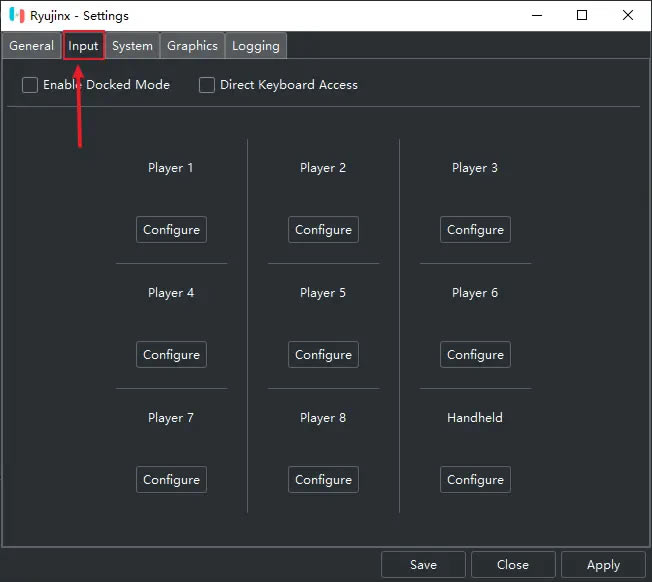
Task: Click the "Ryujinx - Settings" title text
Action: click(79, 16)
